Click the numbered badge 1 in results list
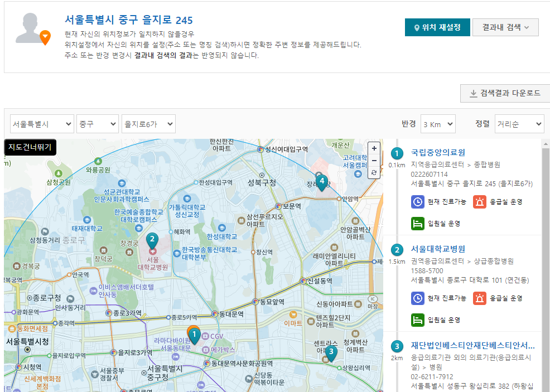Screen dimensions: 550x392 (397, 153)
